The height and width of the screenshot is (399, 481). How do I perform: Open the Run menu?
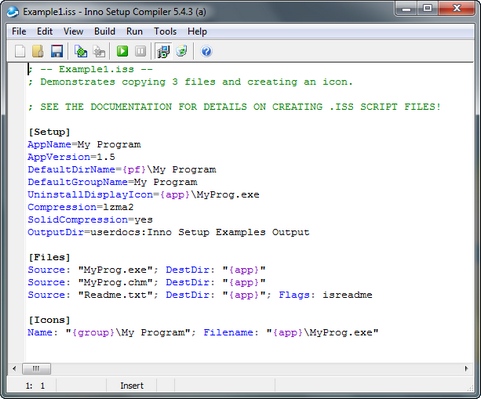[134, 31]
